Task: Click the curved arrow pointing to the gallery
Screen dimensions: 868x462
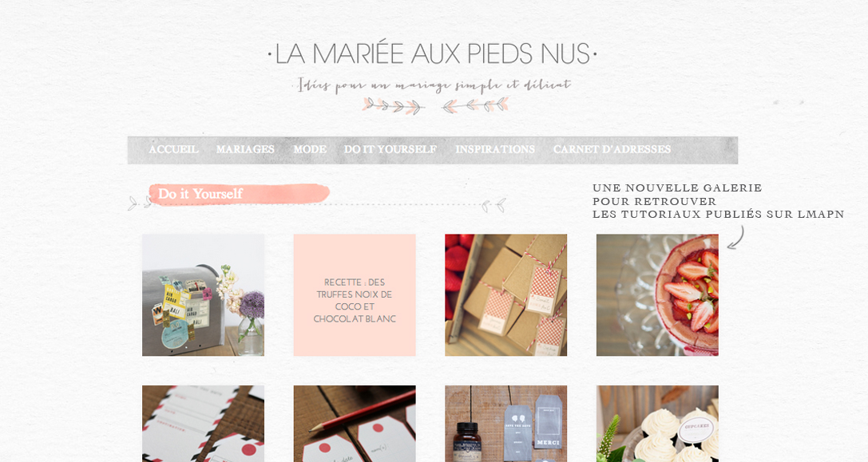Action: 735,237
